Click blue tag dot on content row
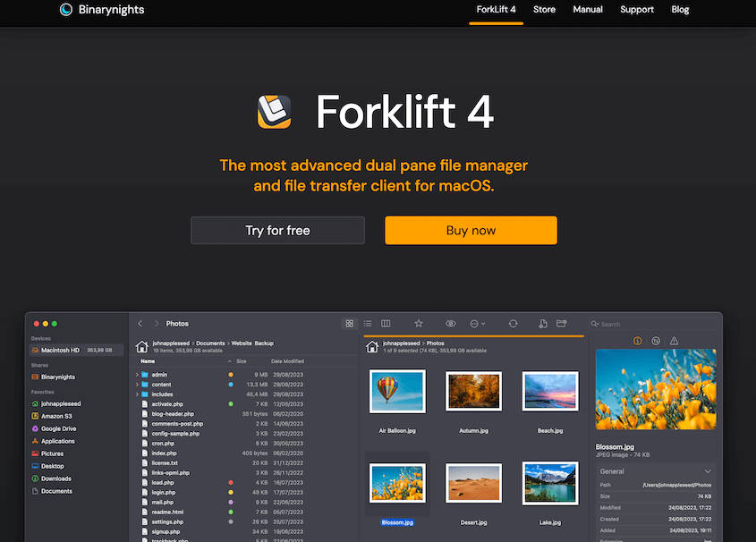Screen dimensions: 756x542 231,385
